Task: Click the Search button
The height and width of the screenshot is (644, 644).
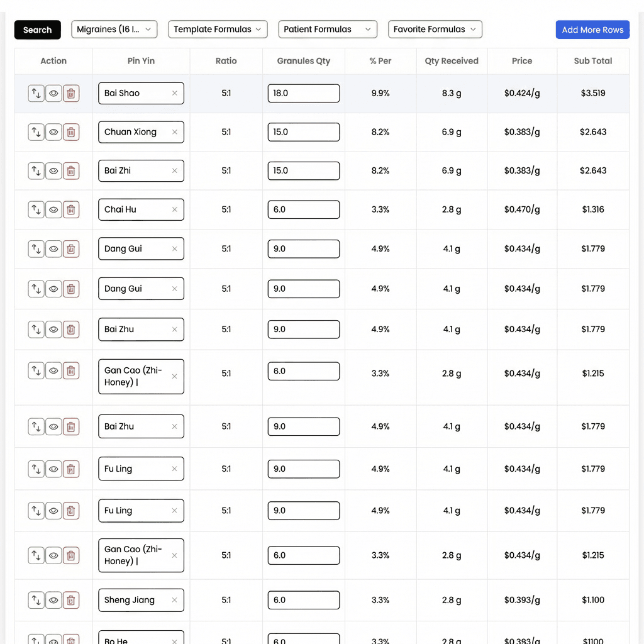Action: tap(37, 29)
